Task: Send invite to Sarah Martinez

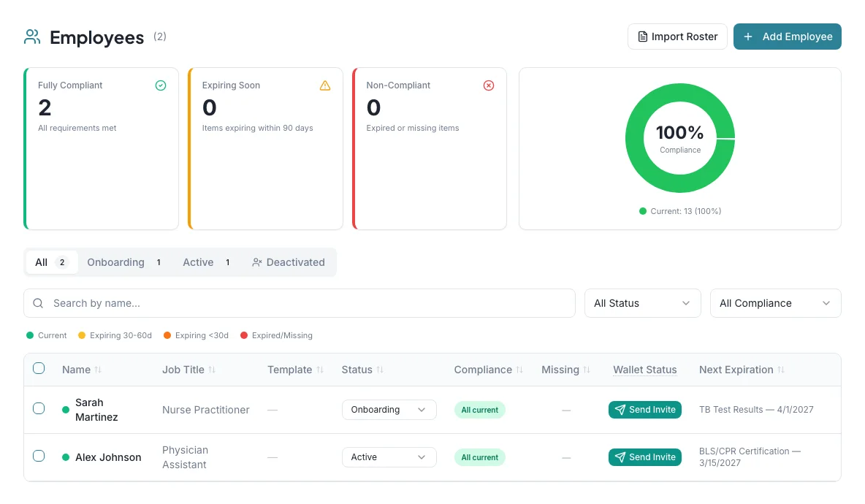Action: [645, 410]
